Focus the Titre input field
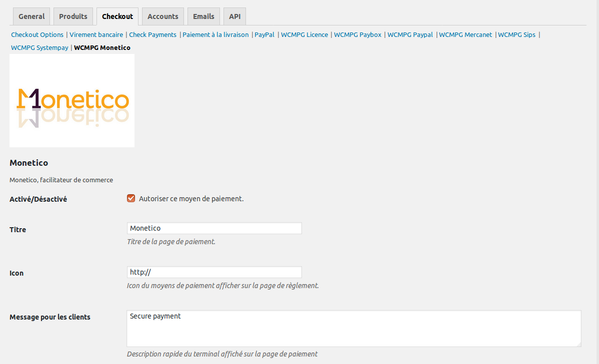Screen dimensions: 599x364 [214, 228]
